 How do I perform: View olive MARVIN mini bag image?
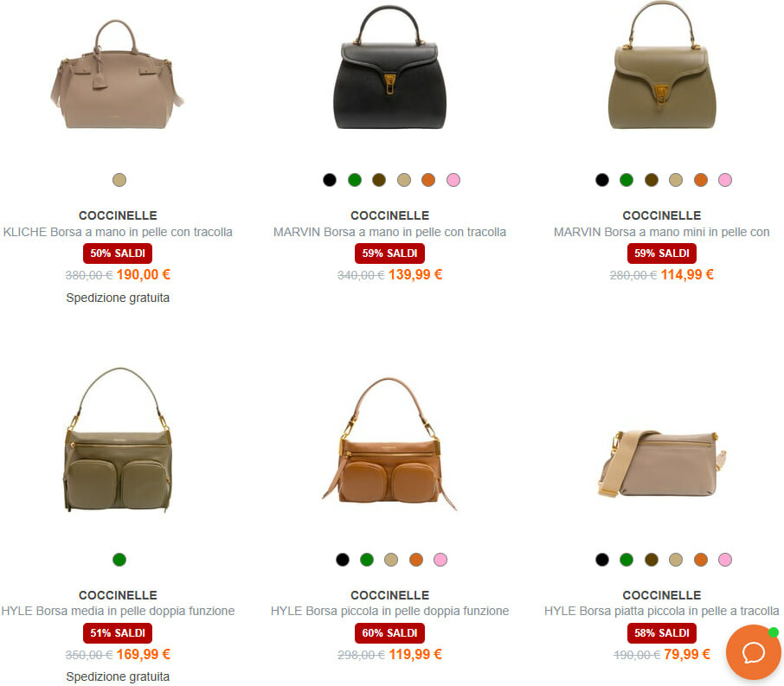[662, 65]
